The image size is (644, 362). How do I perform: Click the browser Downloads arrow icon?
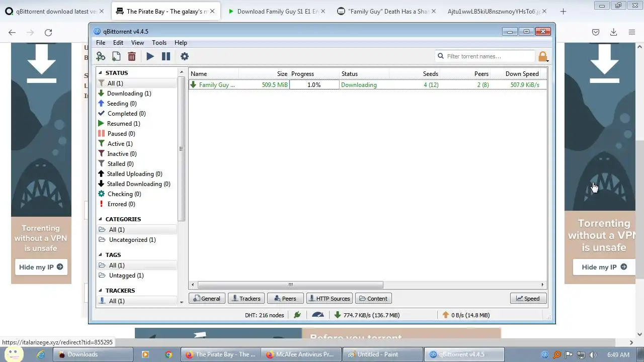613,32
